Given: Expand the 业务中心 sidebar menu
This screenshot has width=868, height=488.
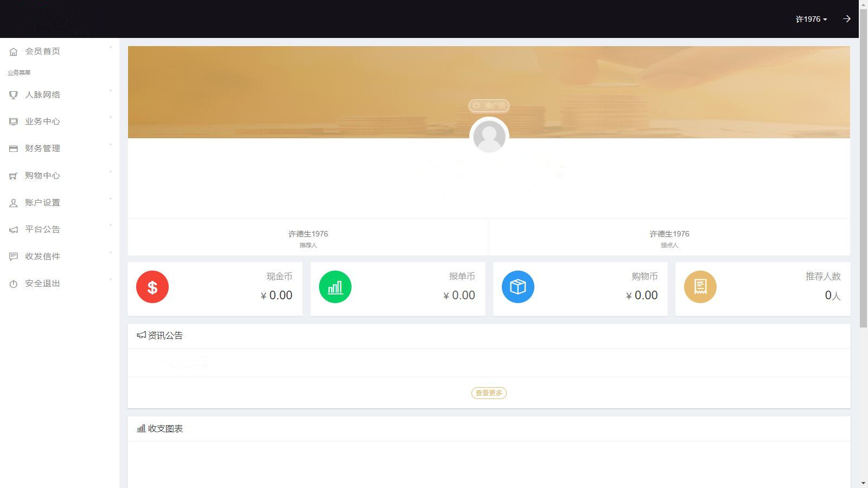Looking at the screenshot, I should tap(42, 121).
